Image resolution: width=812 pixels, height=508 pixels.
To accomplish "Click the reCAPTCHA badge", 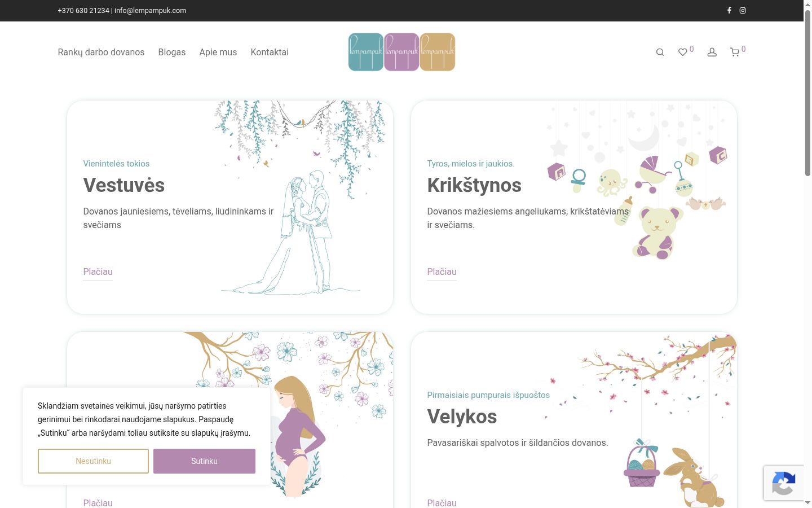I will point(784,483).
